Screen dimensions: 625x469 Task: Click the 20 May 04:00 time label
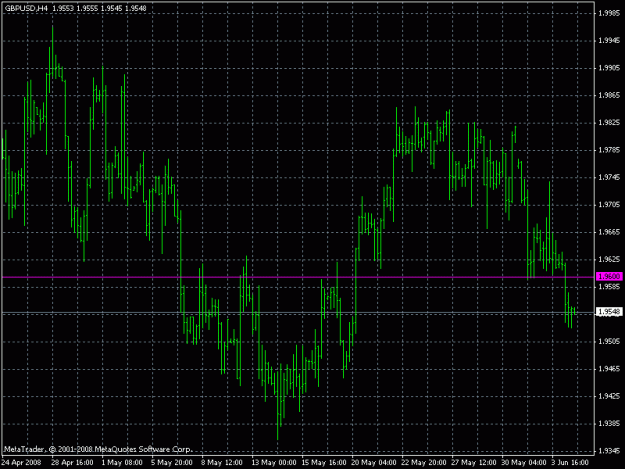373,463
